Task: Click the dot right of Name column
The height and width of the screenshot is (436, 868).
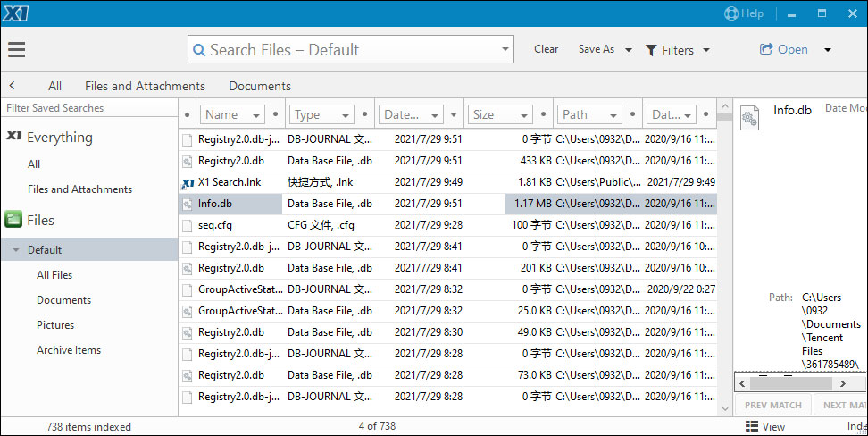Action: pyautogui.click(x=276, y=114)
